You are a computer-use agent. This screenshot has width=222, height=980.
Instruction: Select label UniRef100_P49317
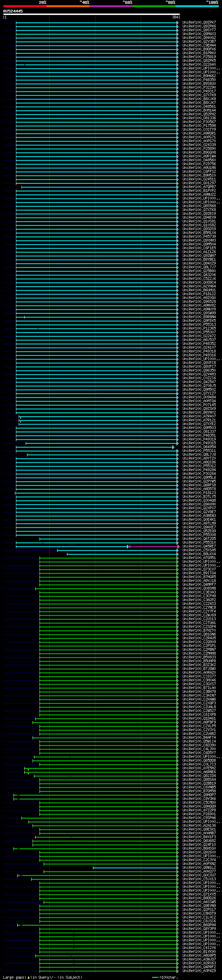pos(199,91)
